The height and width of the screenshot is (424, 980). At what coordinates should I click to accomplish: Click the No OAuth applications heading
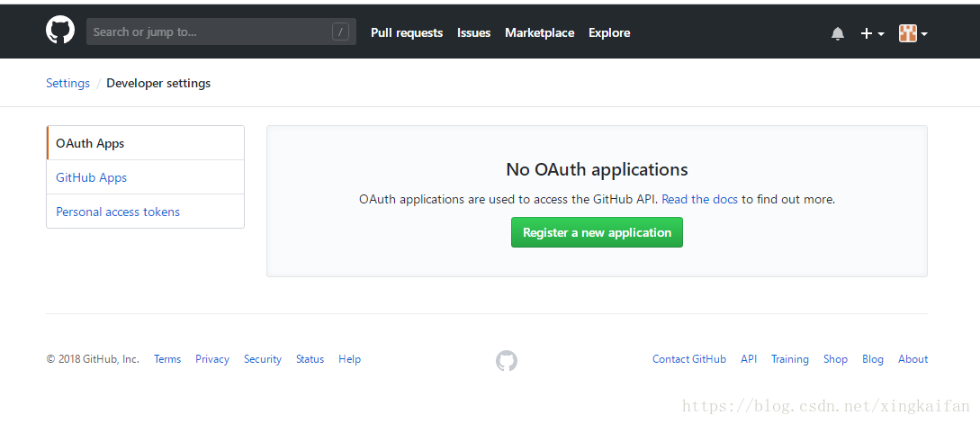click(597, 169)
